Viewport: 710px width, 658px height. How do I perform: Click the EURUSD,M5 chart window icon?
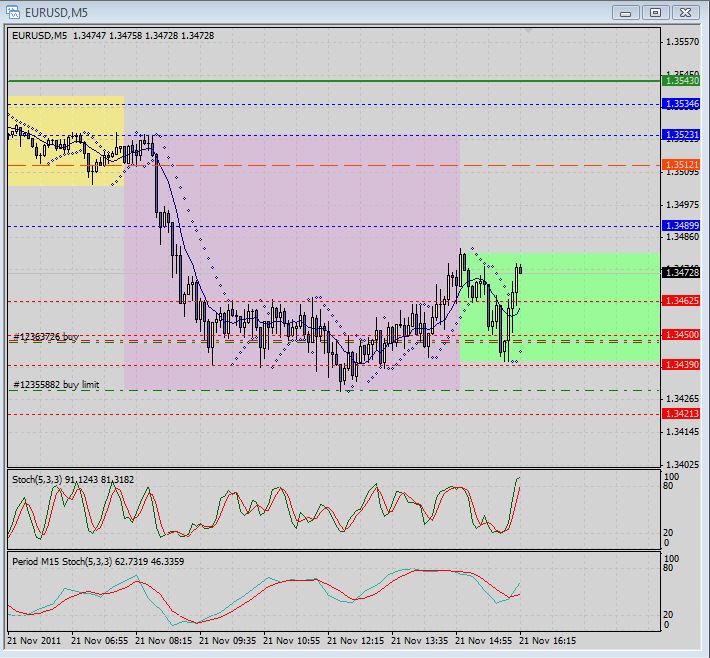[x=12, y=12]
